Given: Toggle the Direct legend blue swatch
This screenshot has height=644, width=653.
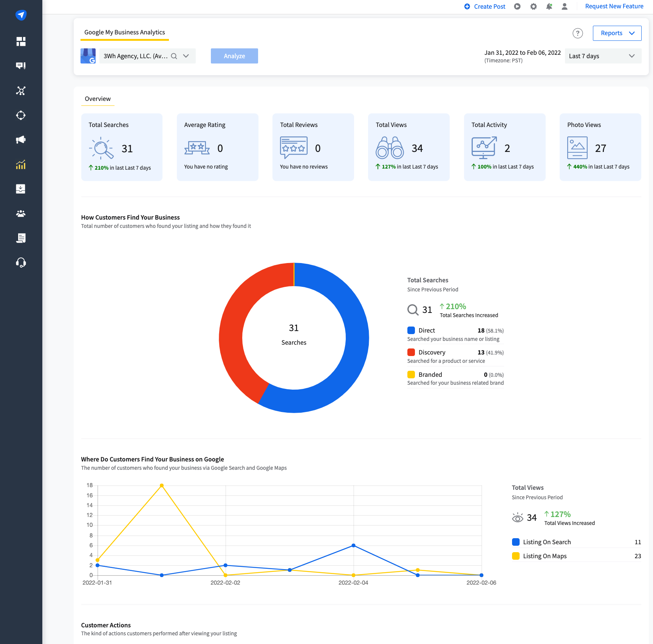Looking at the screenshot, I should 411,330.
